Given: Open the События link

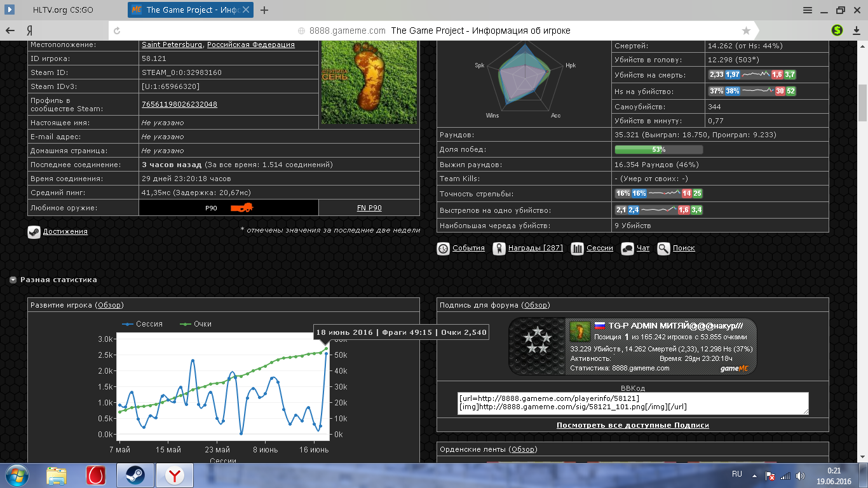Looking at the screenshot, I should coord(468,248).
